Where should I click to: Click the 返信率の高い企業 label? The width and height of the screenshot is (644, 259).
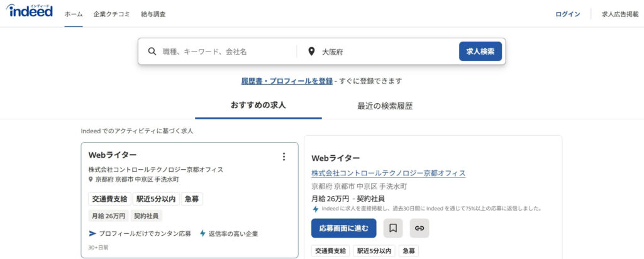(x=233, y=234)
